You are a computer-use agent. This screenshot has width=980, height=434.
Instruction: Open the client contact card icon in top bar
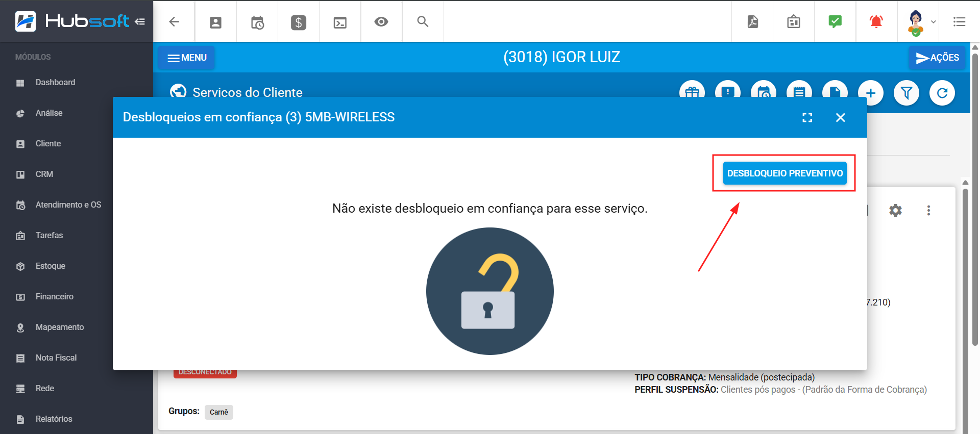point(215,22)
